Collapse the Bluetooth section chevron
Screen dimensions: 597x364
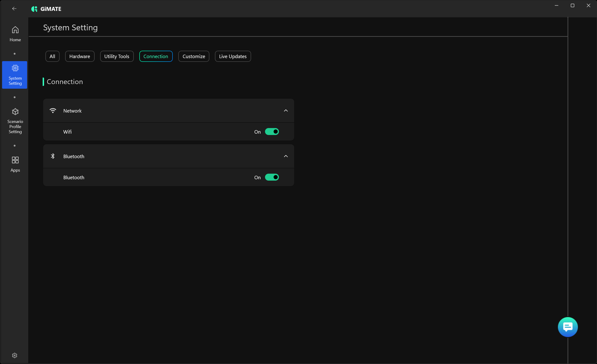286,156
